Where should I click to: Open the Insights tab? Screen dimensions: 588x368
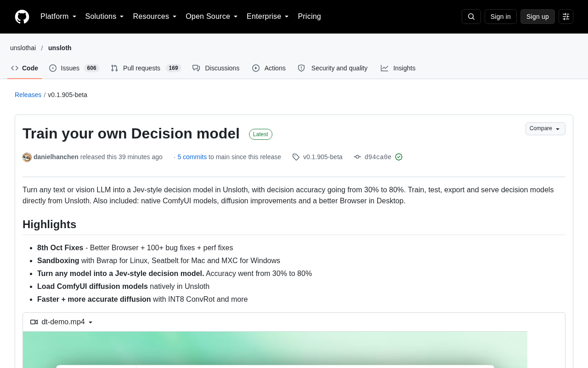[398, 68]
